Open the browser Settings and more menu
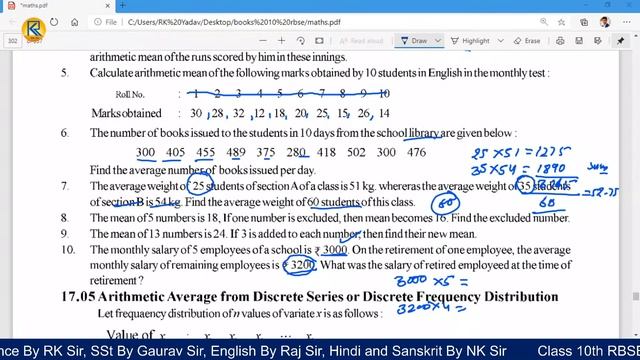Viewport: 640px width, 360px height. [627, 22]
